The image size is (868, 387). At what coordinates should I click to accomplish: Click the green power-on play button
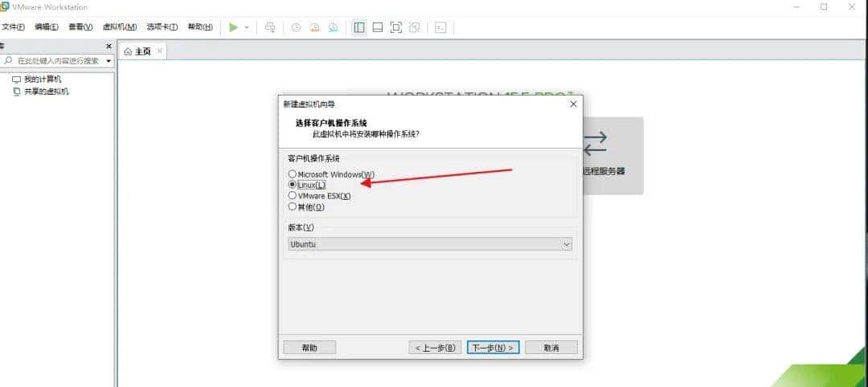pos(234,27)
